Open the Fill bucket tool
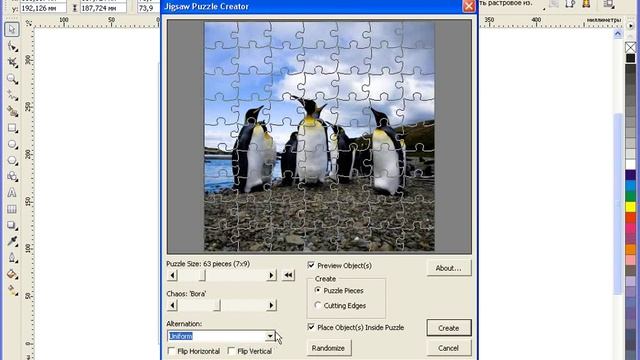The image size is (640, 360). pos(12,274)
